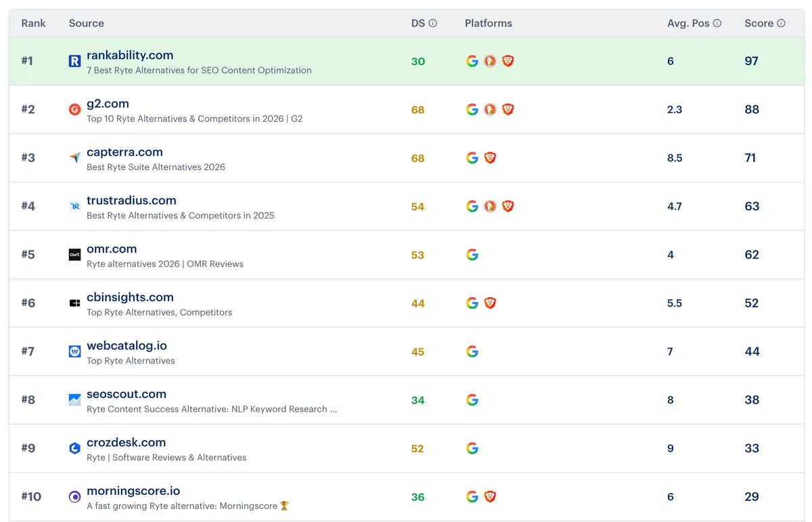812x522 pixels.
Task: Click Google icon in capterra.com row
Action: 472,158
